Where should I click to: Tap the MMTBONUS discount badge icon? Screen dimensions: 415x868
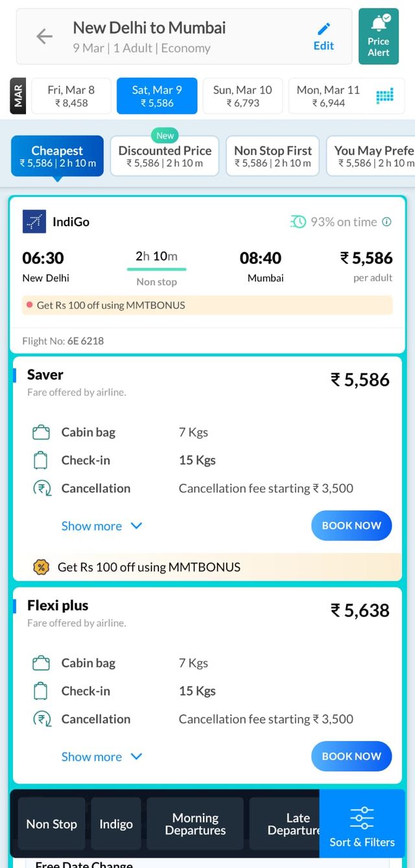pyautogui.click(x=41, y=567)
